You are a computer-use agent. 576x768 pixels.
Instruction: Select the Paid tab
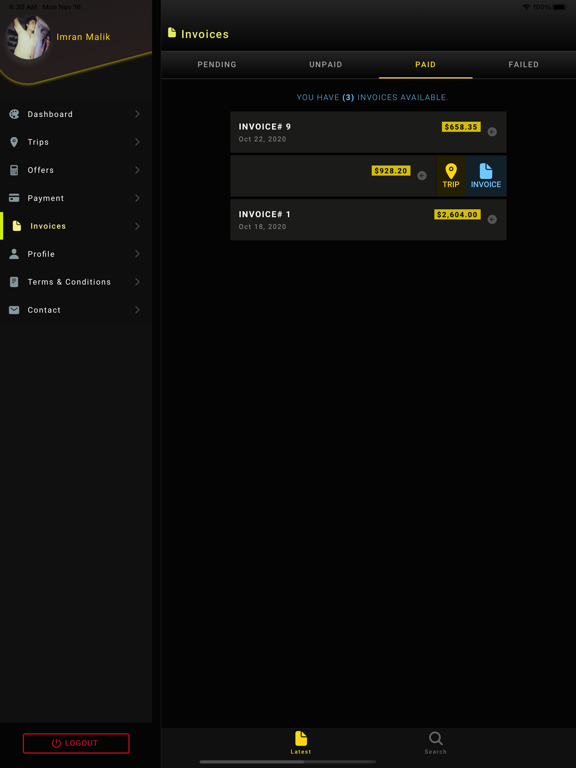[426, 65]
